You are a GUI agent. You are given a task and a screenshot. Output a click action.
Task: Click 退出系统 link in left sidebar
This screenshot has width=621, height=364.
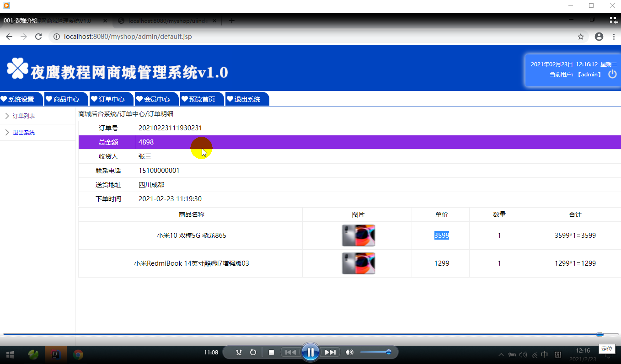24,133
